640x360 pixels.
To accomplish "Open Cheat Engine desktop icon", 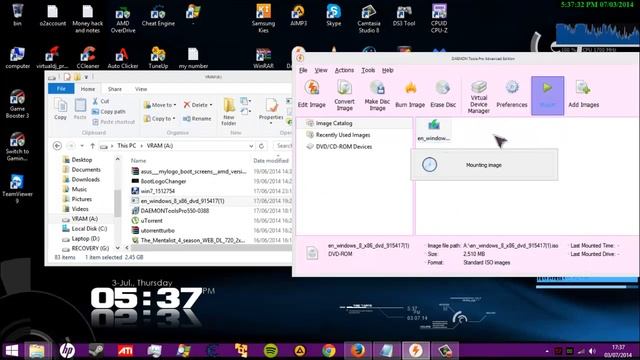I will click(158, 16).
